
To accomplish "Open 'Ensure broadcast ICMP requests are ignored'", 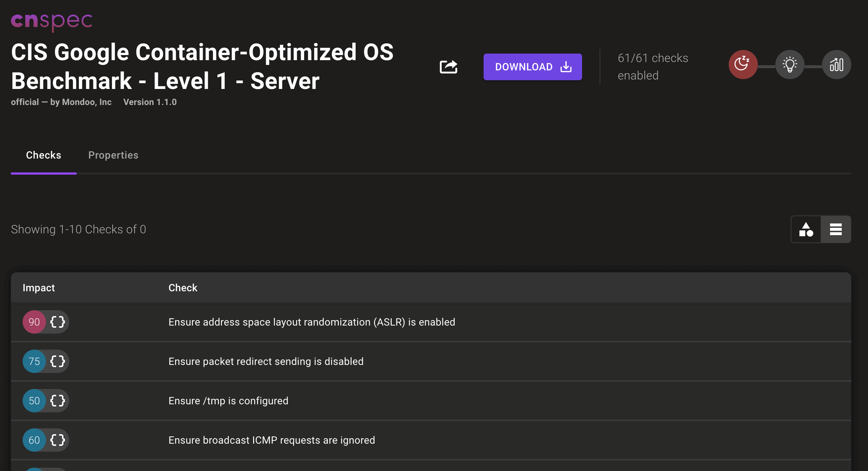I will pos(271,440).
